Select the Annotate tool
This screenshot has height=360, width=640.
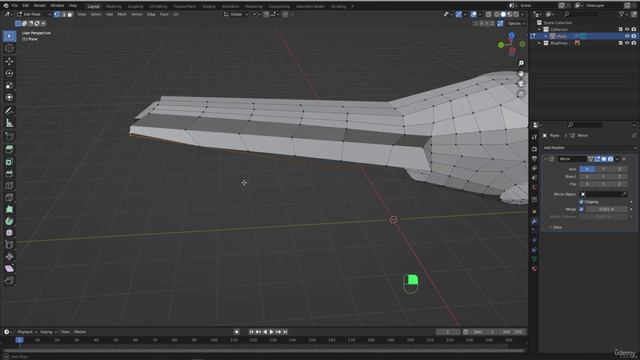coord(9,111)
